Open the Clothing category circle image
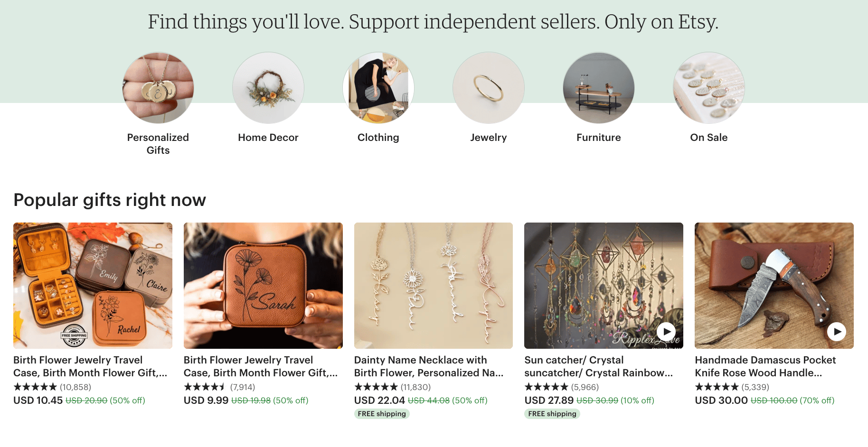 tap(378, 88)
